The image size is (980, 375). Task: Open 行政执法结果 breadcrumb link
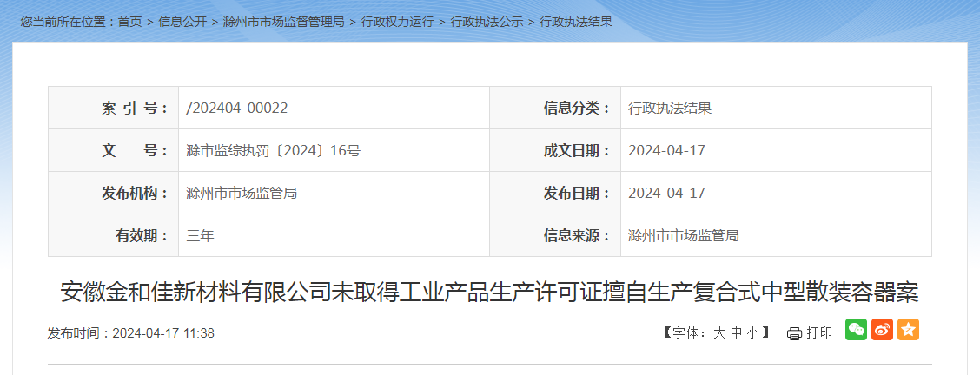576,22
